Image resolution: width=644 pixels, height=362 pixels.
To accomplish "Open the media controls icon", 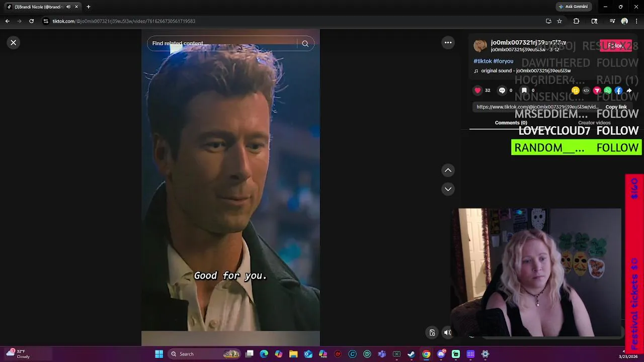I will point(612,21).
